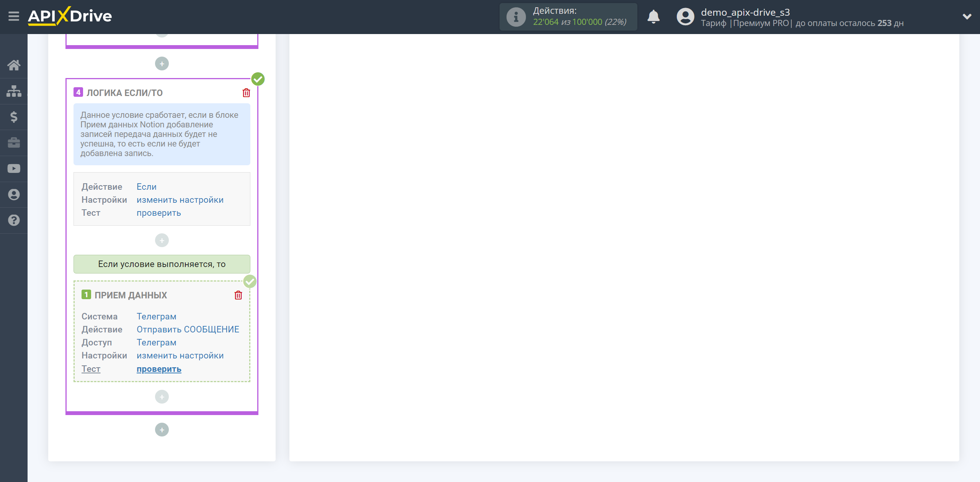Viewport: 980px width, 482px height.
Task: Click the delete icon on ЛОГИКА ЕСЛИ/ТО block
Action: 246,93
